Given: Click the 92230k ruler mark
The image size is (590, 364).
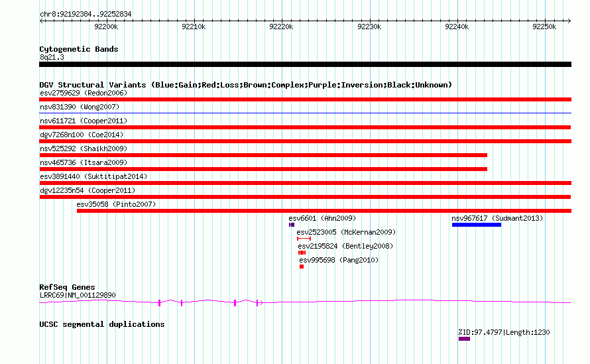Looking at the screenshot, I should [x=369, y=27].
